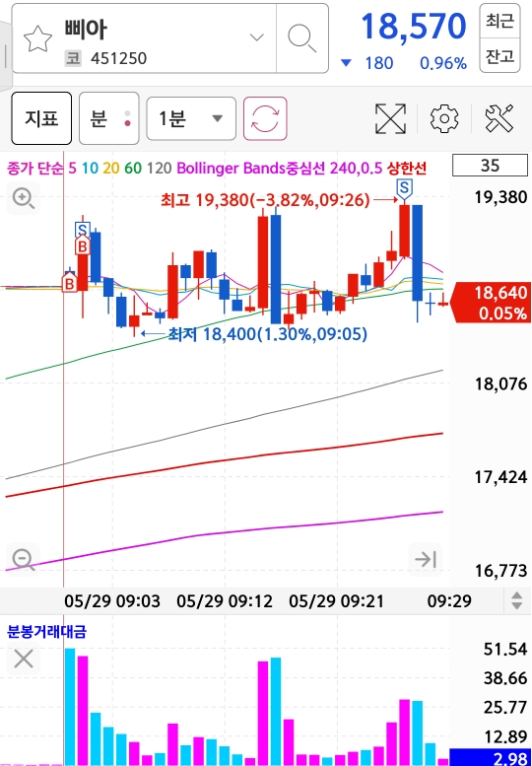
Task: Click the stock code 451250
Action: coord(118,58)
